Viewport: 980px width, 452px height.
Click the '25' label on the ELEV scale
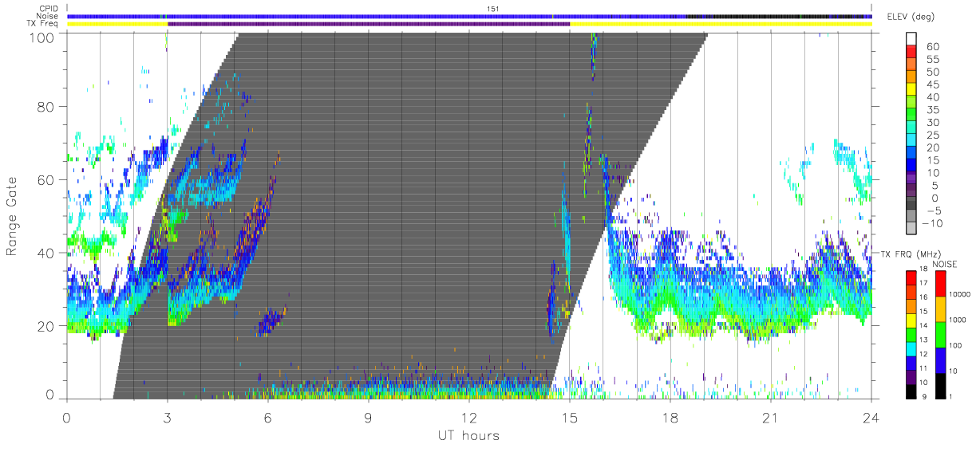[x=935, y=136]
